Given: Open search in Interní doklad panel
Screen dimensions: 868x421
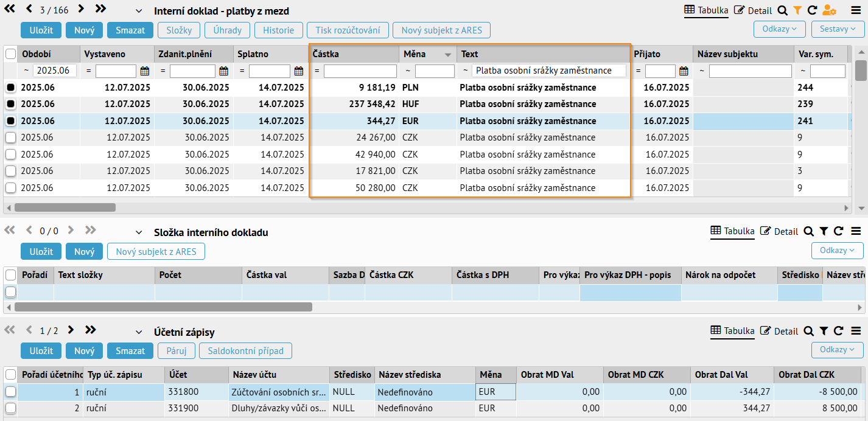Looking at the screenshot, I should [783, 10].
